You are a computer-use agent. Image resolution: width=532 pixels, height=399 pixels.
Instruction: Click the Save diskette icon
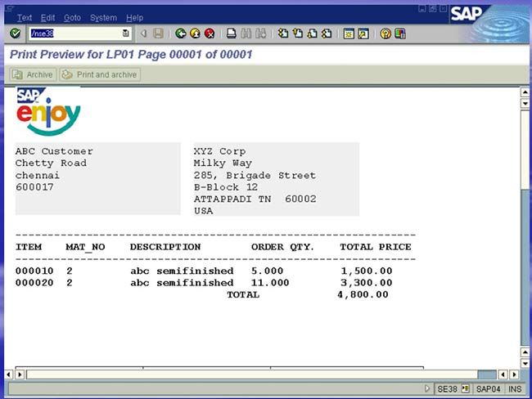click(158, 34)
